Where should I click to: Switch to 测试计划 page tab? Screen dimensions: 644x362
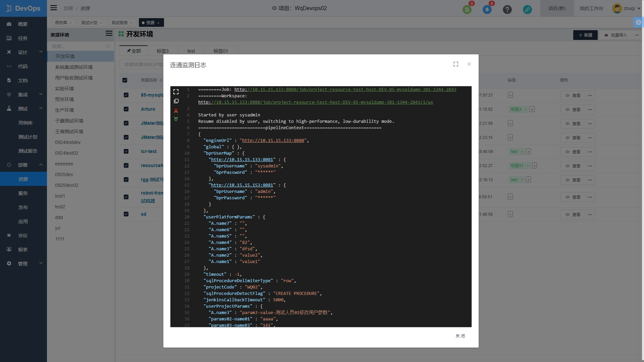coord(89,23)
